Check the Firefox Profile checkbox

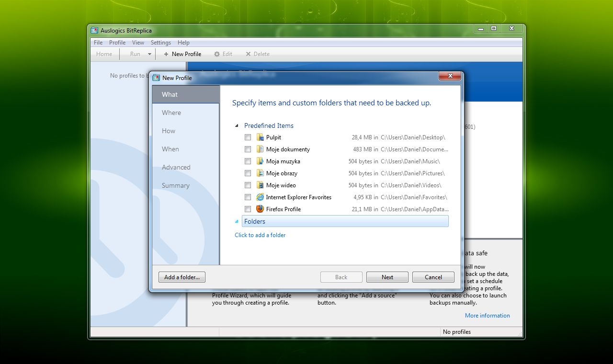click(x=248, y=209)
